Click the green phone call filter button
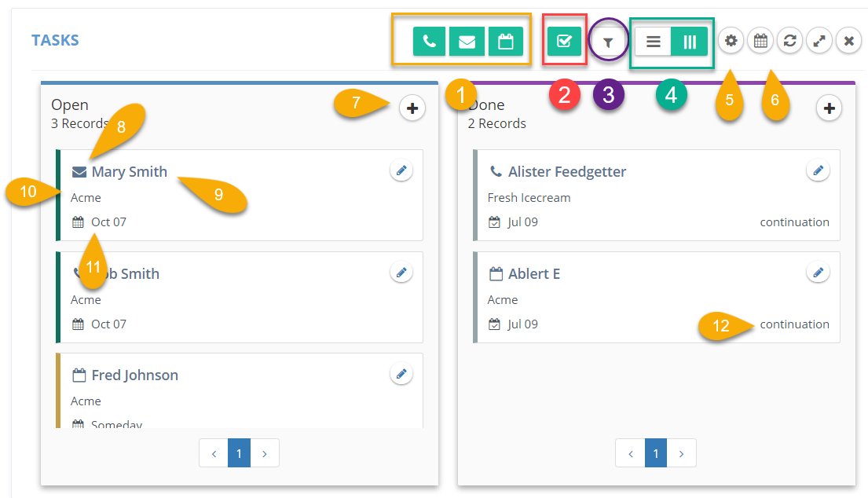 429,42
